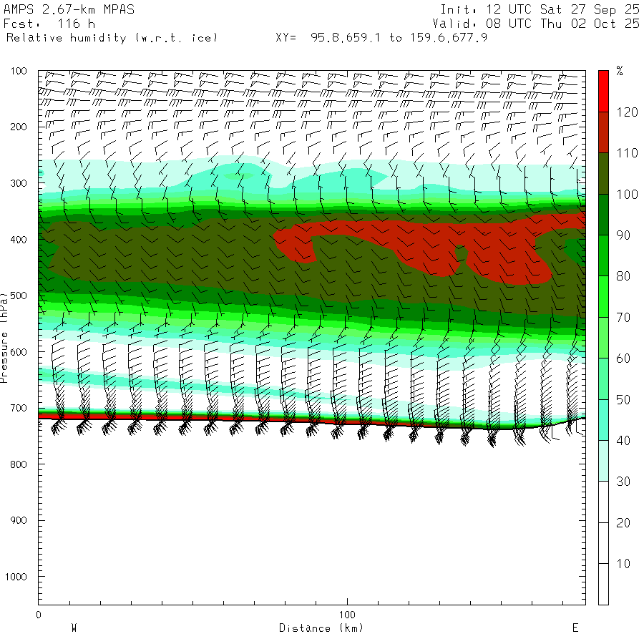
Task: Click the 'Init: 12 UTC Sat 27 Sep 25' text
Action: [x=540, y=9]
